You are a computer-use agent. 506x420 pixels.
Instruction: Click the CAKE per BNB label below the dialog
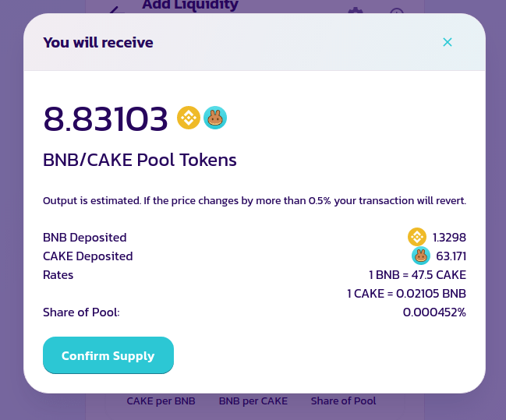coord(161,401)
